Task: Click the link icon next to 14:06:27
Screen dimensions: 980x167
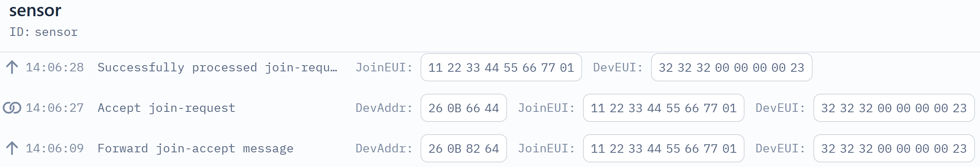Action: click(x=12, y=108)
